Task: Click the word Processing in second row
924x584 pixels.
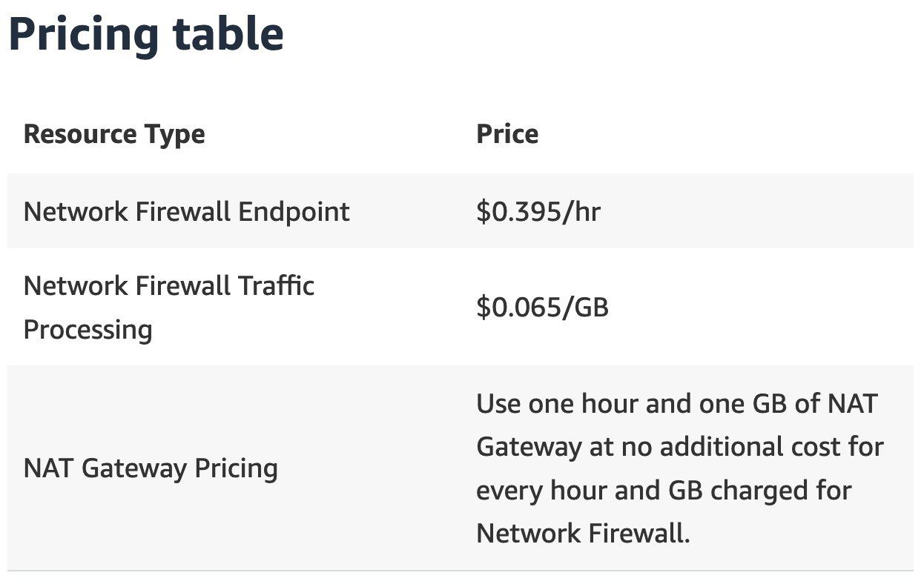Action: [x=88, y=329]
